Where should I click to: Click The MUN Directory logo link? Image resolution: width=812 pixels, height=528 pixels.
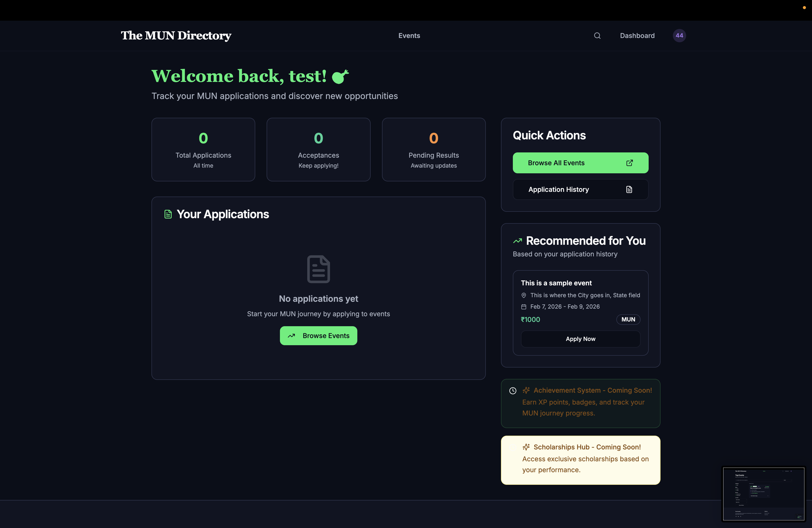click(x=176, y=35)
